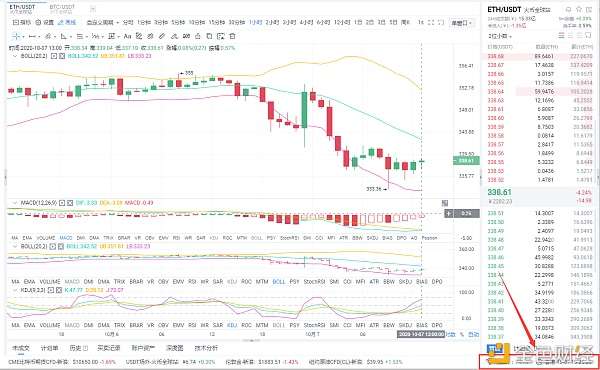The height and width of the screenshot is (370, 600).
Task: Toggle TRIX in the KDJ panel indicator row
Action: [119, 325]
